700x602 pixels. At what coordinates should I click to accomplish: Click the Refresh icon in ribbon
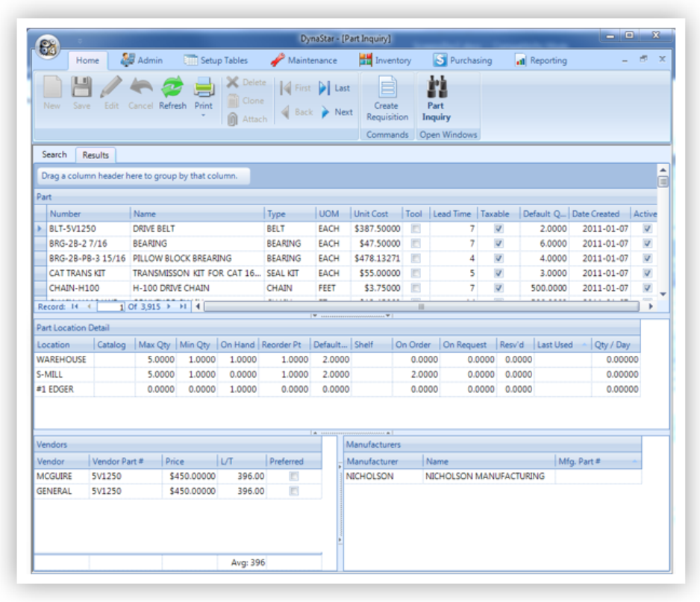(172, 88)
